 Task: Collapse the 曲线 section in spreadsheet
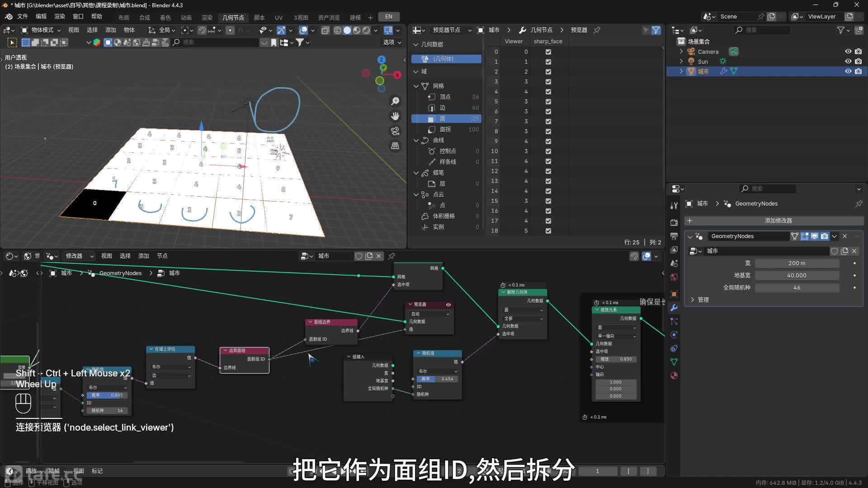pyautogui.click(x=416, y=140)
